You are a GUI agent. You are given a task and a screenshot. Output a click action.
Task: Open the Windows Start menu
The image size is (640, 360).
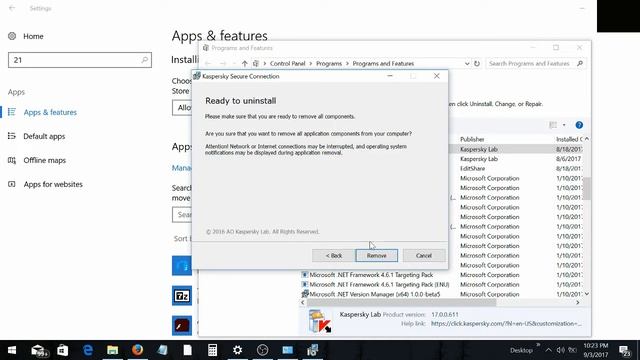[12, 350]
